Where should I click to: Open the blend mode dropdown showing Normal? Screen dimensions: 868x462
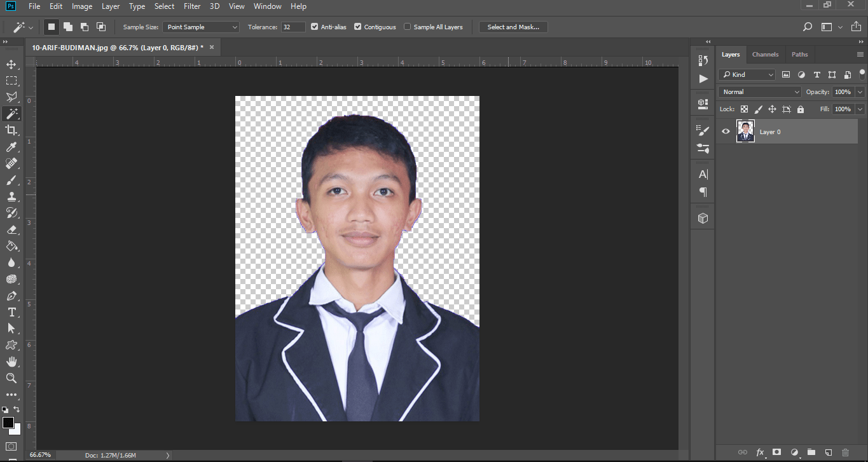759,92
